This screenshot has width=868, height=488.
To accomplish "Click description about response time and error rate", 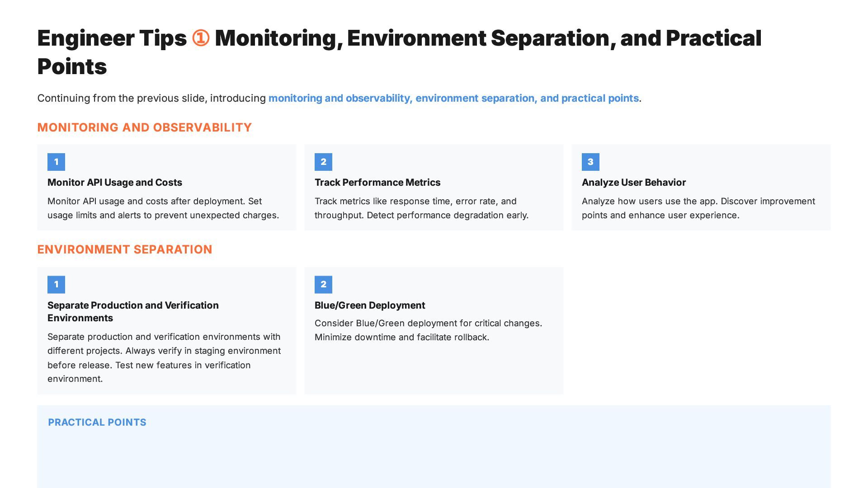I will pyautogui.click(x=421, y=208).
